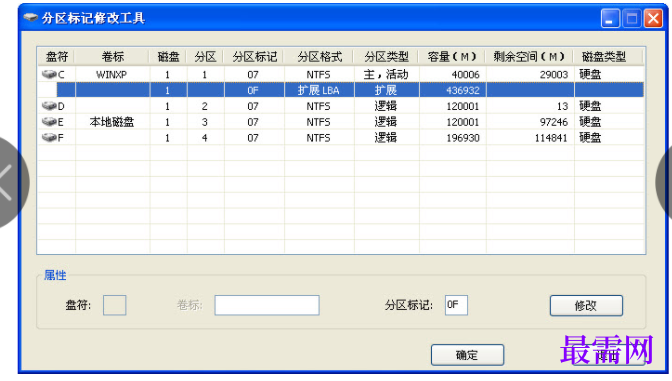
Task: Minimize the 分区标记修改工具 window
Action: 610,18
